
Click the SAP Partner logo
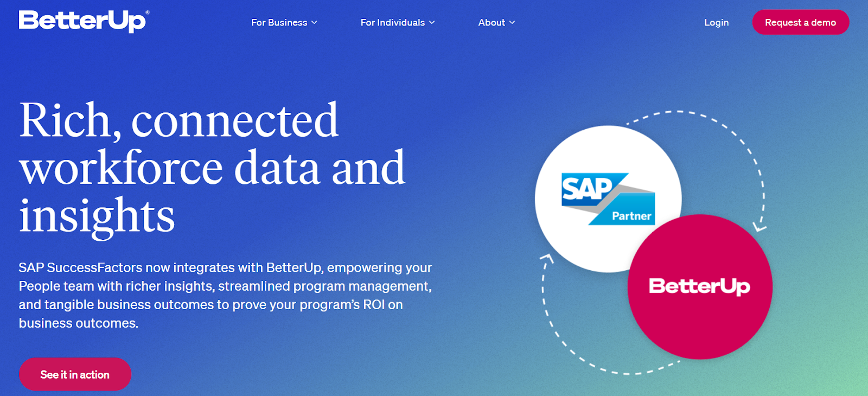point(608,198)
